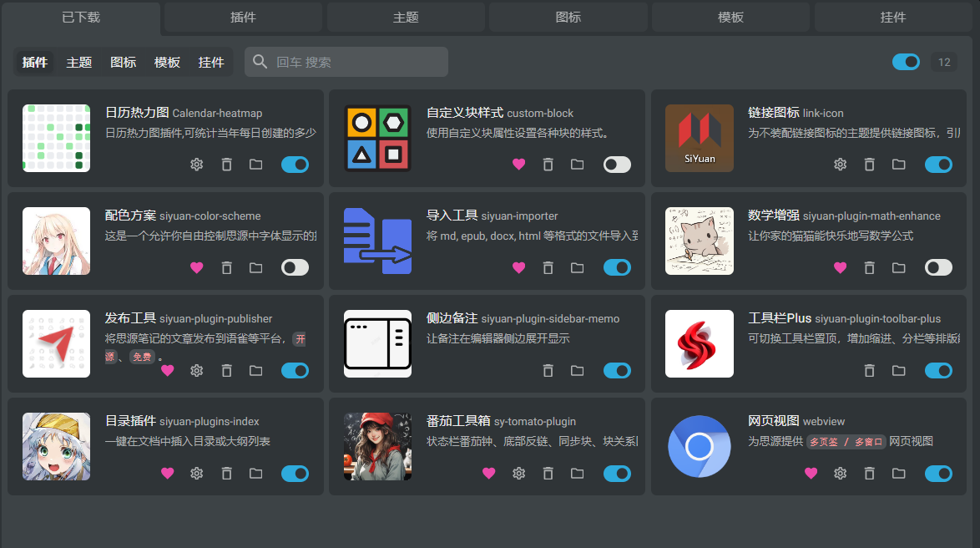Toggle the webview plugin switch

pos(938,474)
